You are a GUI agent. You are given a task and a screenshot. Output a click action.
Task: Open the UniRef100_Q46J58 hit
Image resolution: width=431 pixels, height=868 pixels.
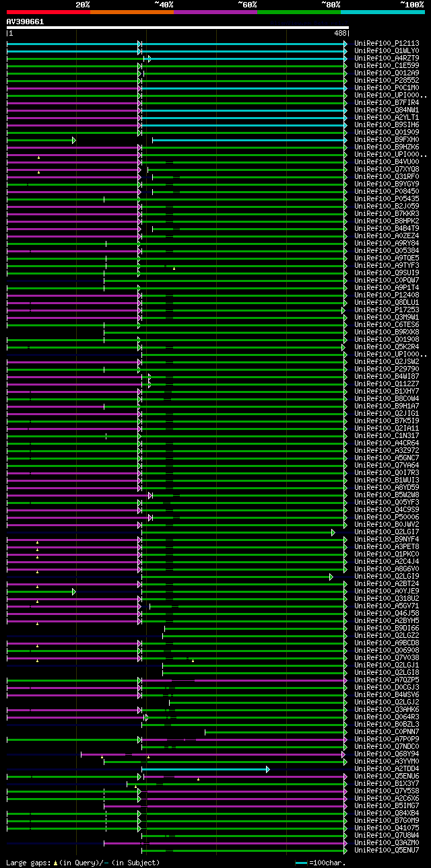tap(387, 613)
